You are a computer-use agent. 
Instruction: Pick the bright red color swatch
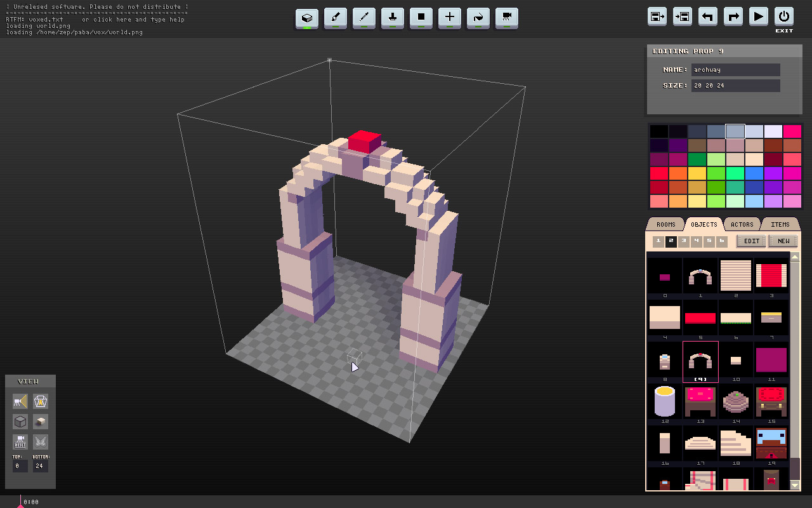pyautogui.click(x=659, y=173)
